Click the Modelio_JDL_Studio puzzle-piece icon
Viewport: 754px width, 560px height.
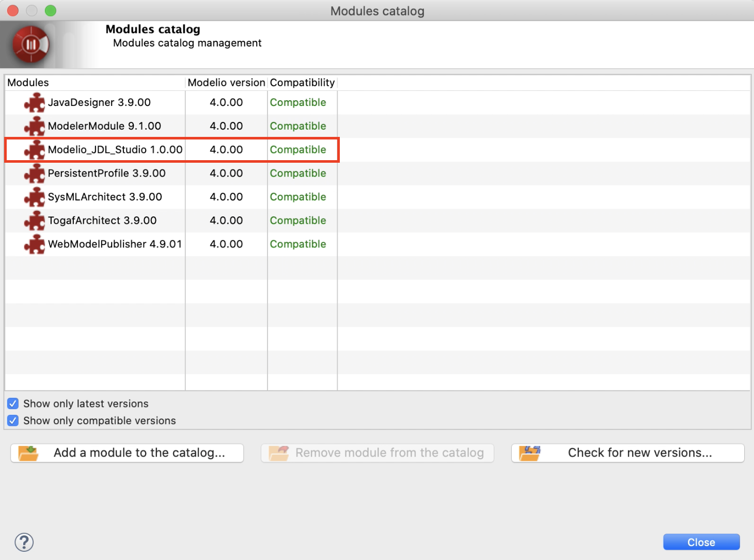[35, 150]
